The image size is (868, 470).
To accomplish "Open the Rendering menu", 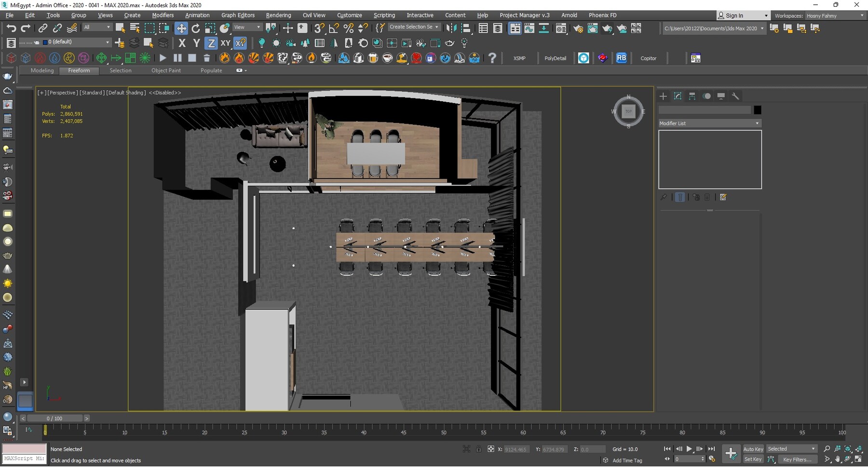I will 278,15.
